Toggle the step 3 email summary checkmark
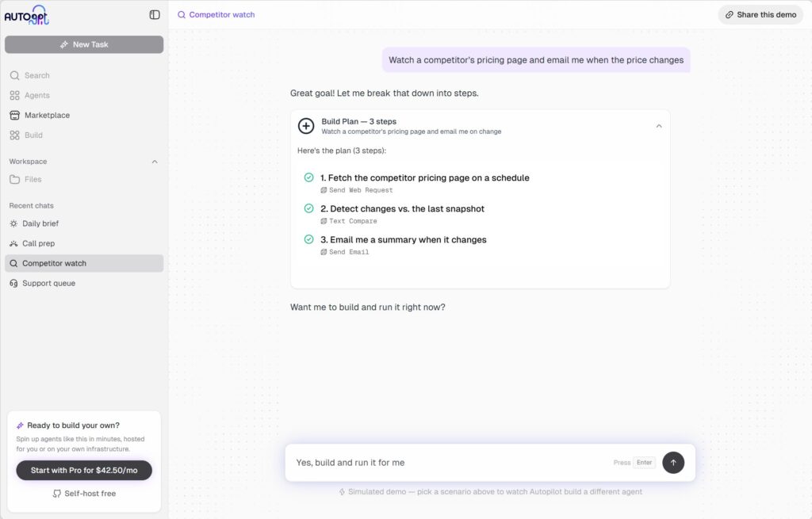Image resolution: width=812 pixels, height=519 pixels. click(308, 239)
